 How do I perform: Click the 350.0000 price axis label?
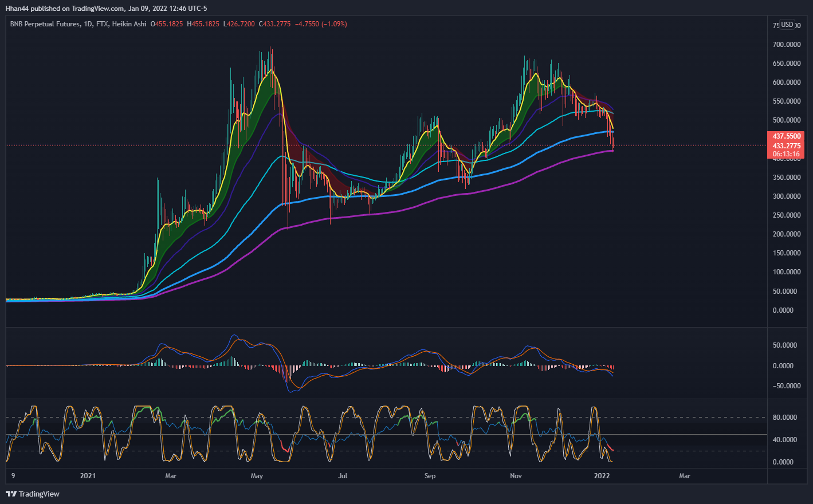(787, 178)
